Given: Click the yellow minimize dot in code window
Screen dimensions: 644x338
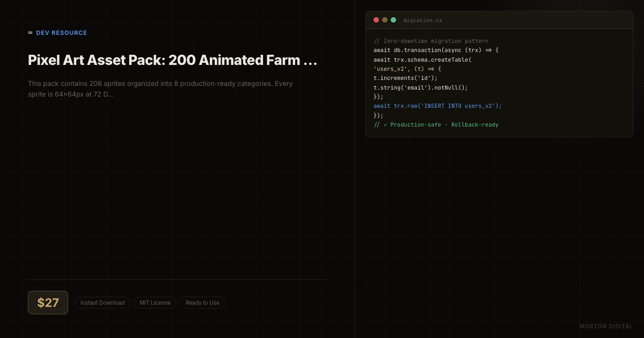Looking at the screenshot, I should point(385,20).
